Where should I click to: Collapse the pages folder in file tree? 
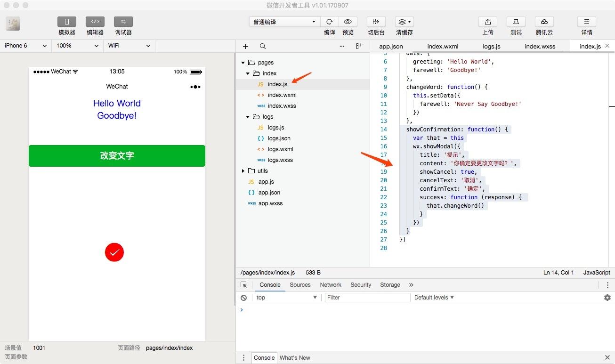243,63
